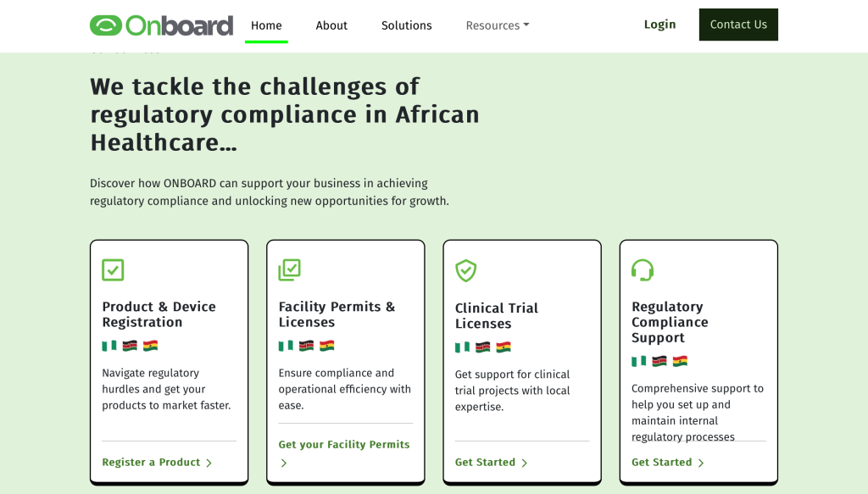Viewport: 868px width, 494px height.
Task: Click the Onboard logo icon
Action: pyautogui.click(x=106, y=25)
